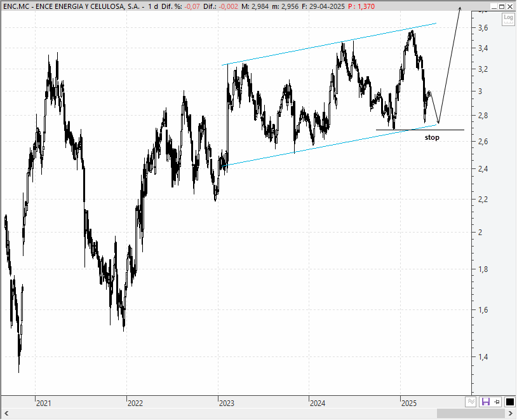Click the 2023 label on the time axis
This screenshot has height=420, width=517.
[227, 403]
